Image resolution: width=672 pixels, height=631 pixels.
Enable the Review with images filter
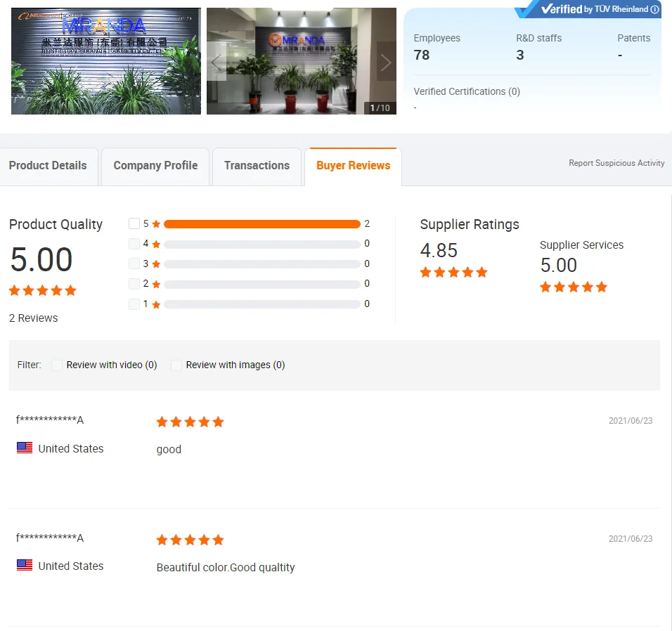[x=176, y=365]
